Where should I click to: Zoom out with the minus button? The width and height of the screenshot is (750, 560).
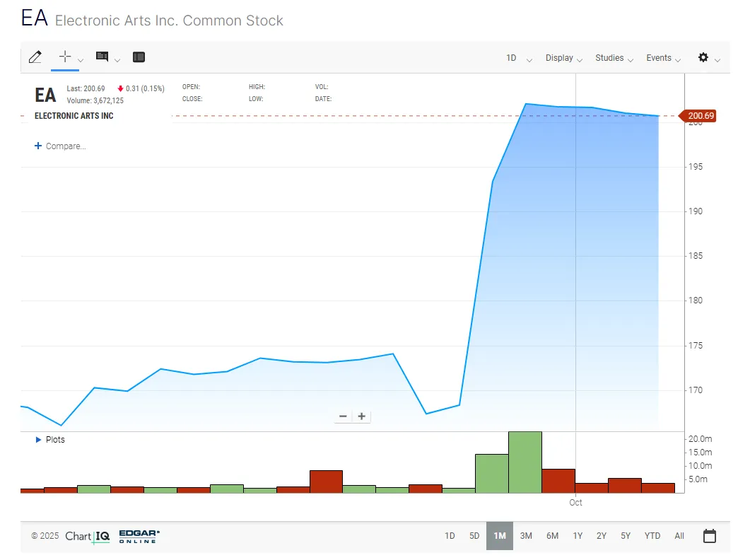coord(343,416)
